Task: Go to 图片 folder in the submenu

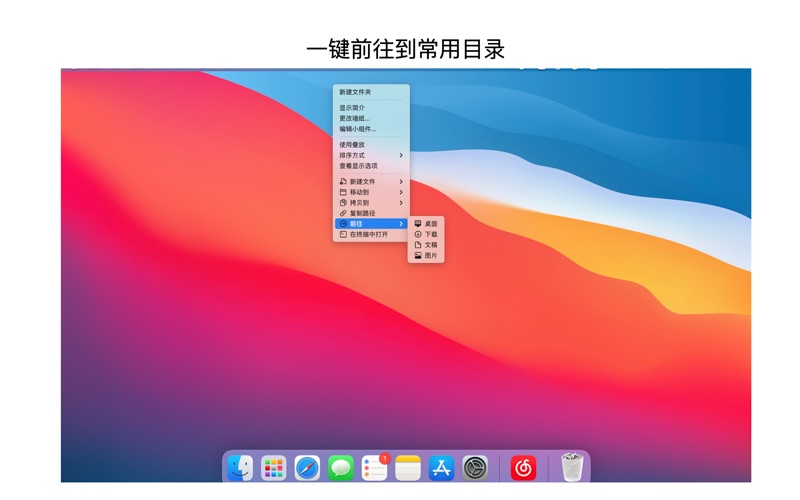Action: click(x=426, y=256)
